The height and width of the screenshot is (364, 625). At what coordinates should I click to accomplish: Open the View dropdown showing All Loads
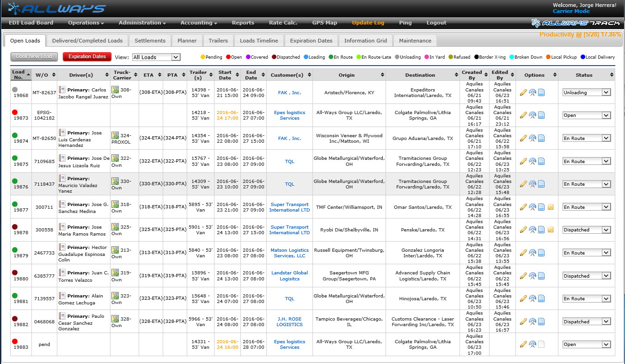click(156, 57)
